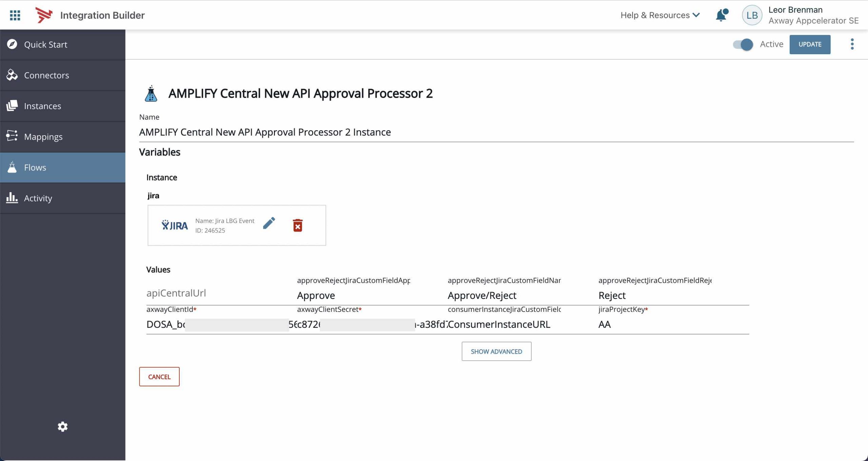Screen dimensions: 868x461
Task: Edit the Approve/Reject field name value
Action: (522, 295)
